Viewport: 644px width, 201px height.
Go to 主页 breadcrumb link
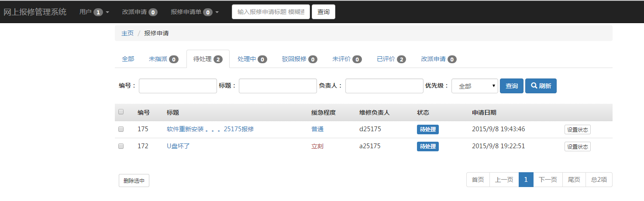coord(127,33)
